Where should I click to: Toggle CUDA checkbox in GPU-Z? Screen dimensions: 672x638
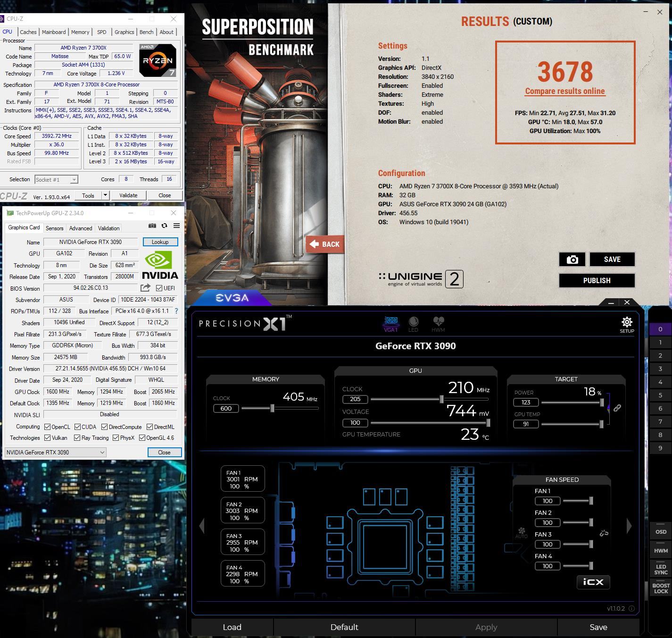(x=77, y=427)
